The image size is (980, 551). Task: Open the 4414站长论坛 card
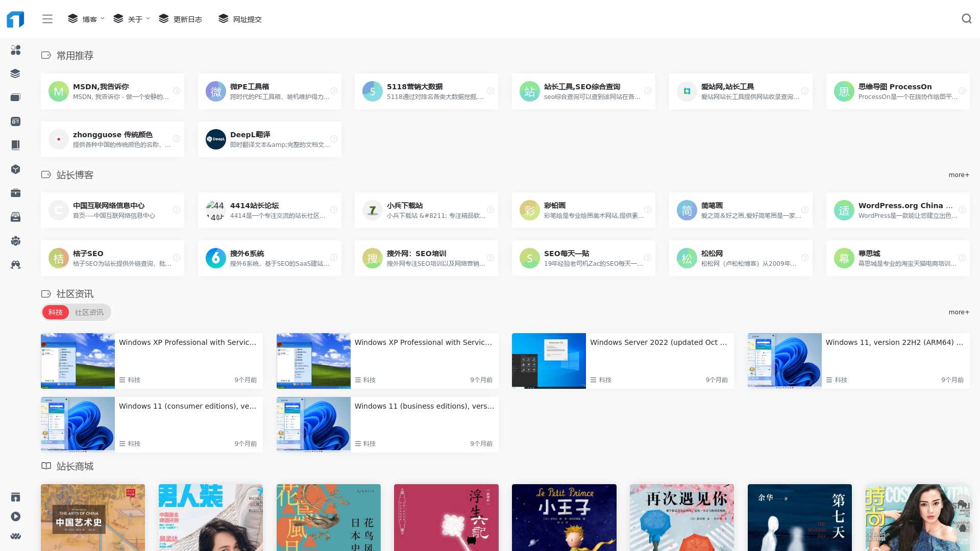click(x=269, y=210)
